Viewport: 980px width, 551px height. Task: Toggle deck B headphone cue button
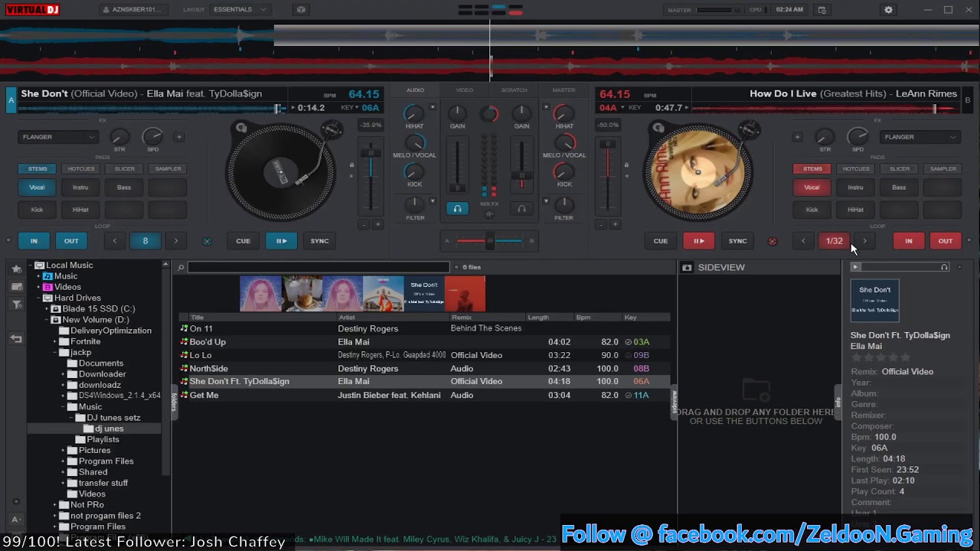521,208
